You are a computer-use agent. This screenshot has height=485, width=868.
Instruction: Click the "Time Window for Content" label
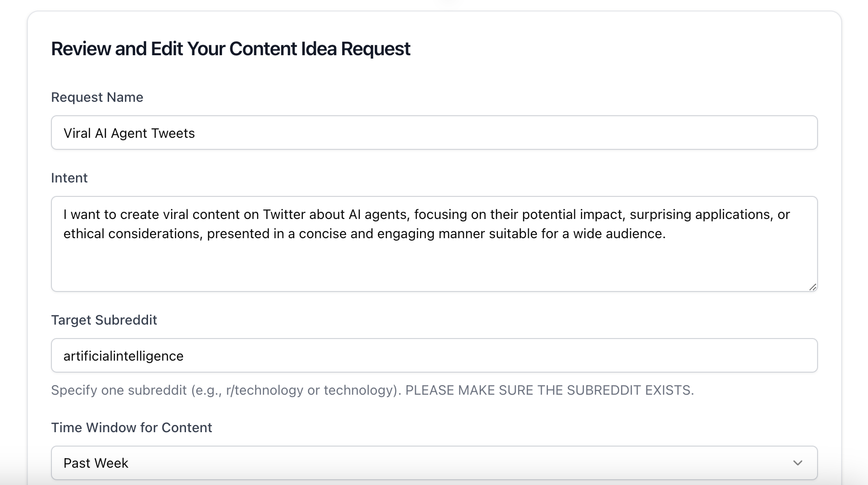[131, 428]
